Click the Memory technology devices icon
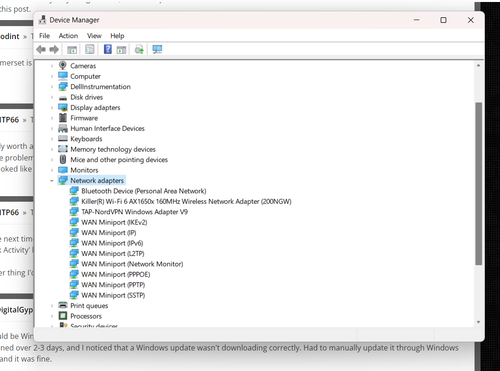This screenshot has width=500, height=371. [63, 149]
